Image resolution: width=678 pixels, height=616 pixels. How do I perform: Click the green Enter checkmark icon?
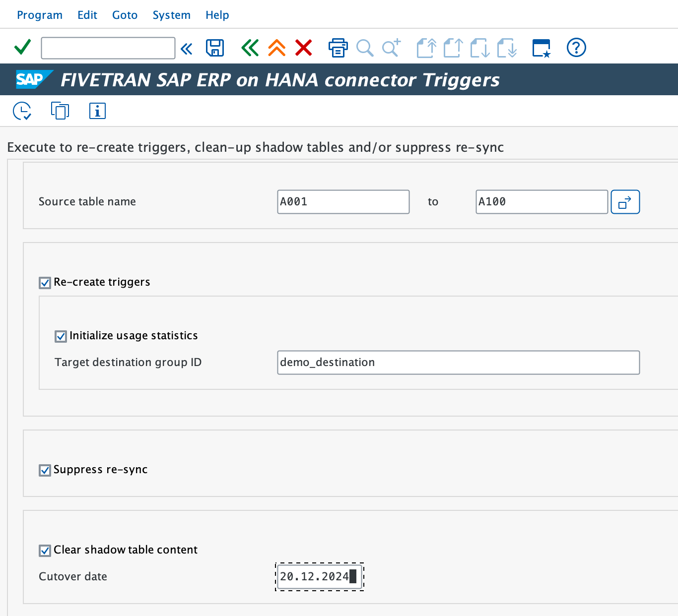23,48
